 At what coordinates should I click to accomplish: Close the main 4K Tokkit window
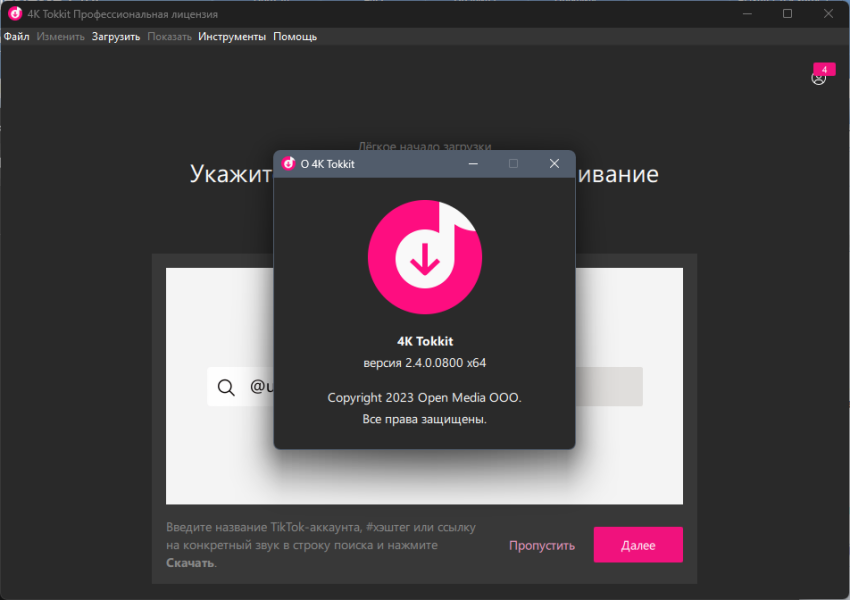click(x=828, y=14)
